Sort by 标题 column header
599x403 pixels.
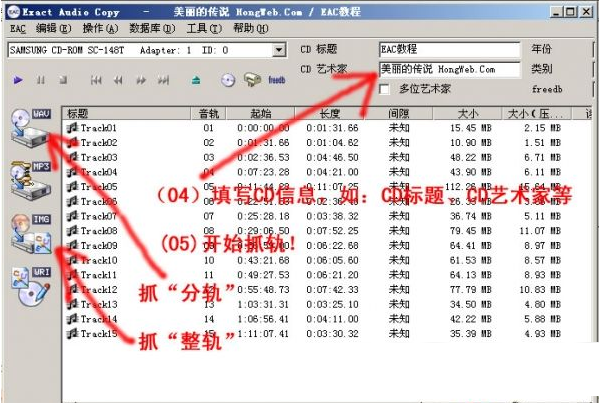click(126, 113)
